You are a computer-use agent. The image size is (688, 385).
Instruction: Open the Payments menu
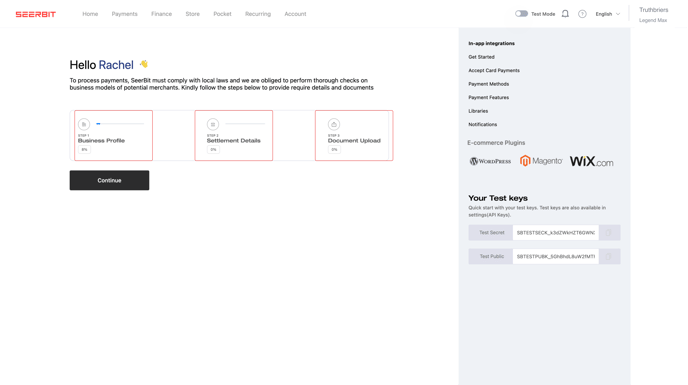click(124, 14)
